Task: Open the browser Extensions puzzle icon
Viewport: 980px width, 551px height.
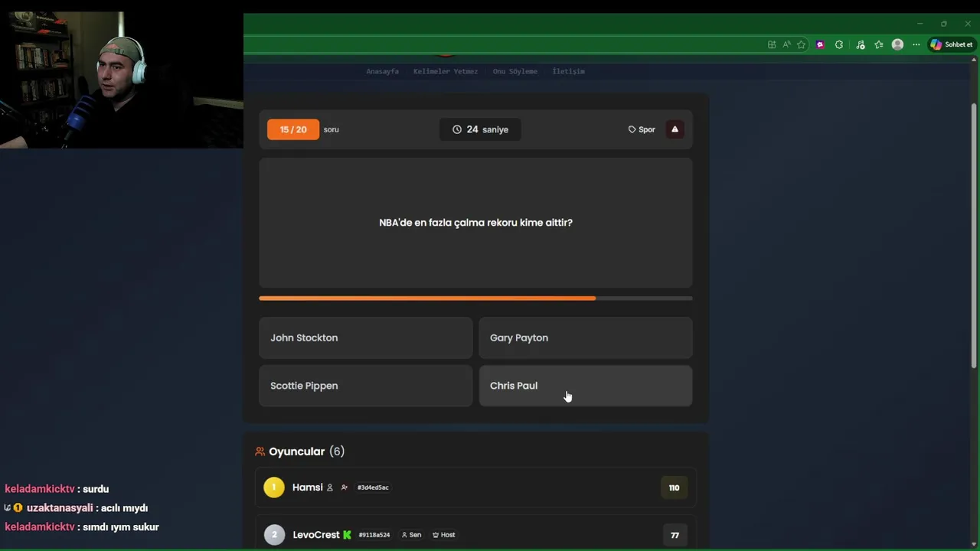Action: (x=839, y=44)
